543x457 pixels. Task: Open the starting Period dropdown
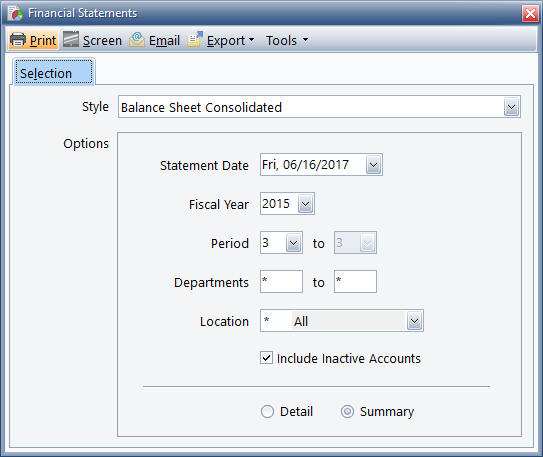pyautogui.click(x=293, y=243)
